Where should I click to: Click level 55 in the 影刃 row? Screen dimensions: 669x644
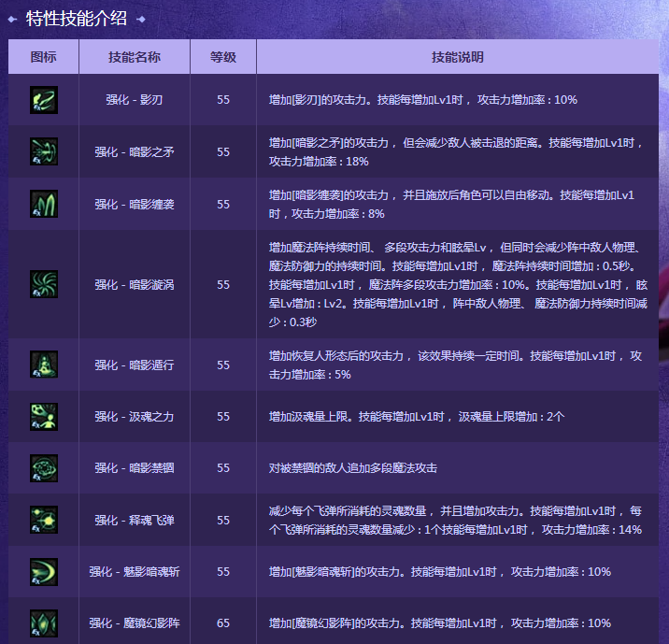tap(223, 100)
